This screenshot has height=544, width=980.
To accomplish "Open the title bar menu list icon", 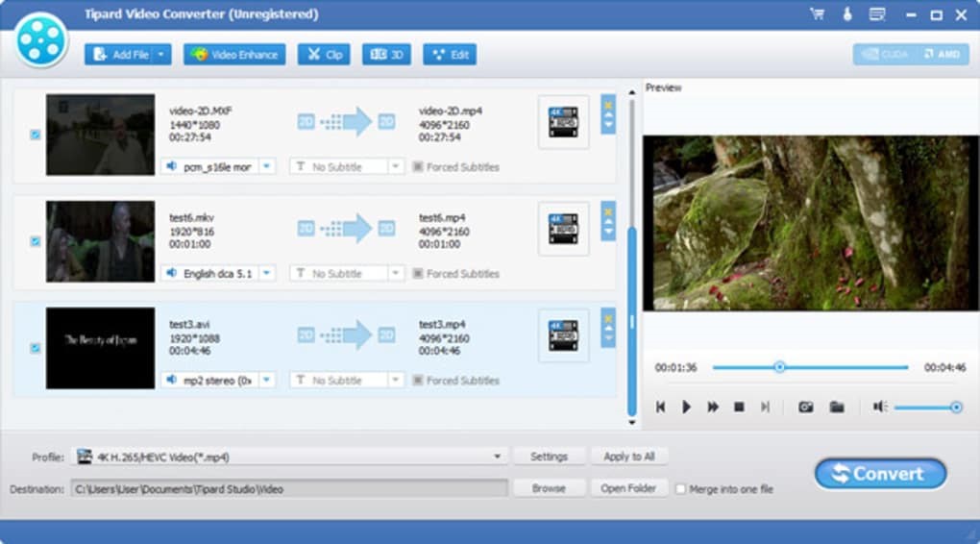I will pos(877,13).
